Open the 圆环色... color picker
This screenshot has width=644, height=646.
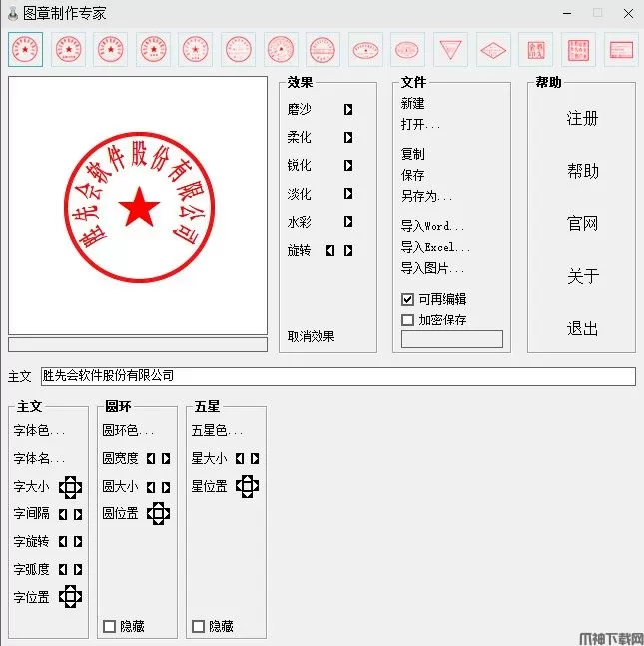128,431
